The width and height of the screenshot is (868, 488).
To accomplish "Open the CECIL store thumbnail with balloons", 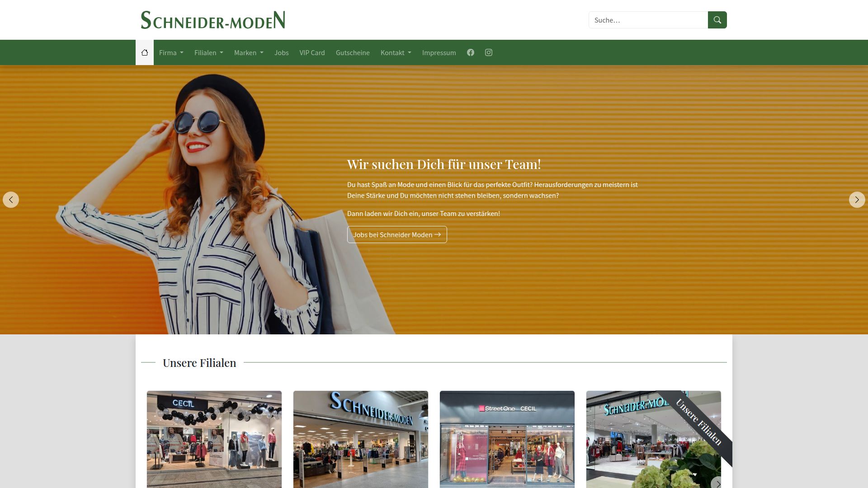I will pos(214,439).
